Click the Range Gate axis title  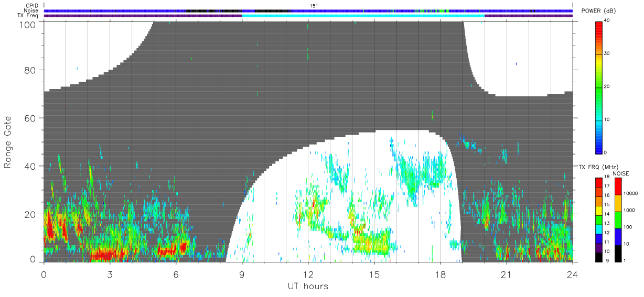coord(8,142)
